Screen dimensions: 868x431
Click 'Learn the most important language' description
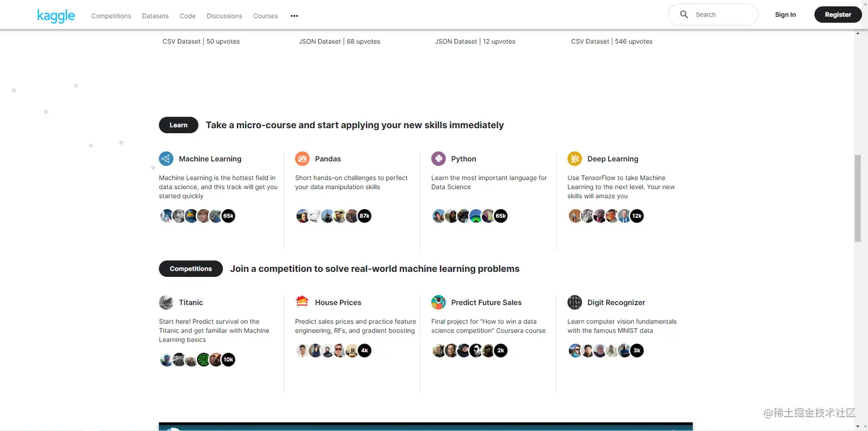(x=489, y=183)
